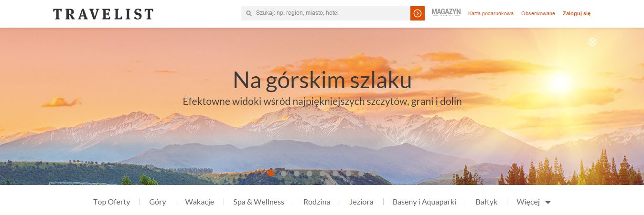Click the Na górskim szlaku banner headline
Screen dimensions: 644x215
click(322, 80)
